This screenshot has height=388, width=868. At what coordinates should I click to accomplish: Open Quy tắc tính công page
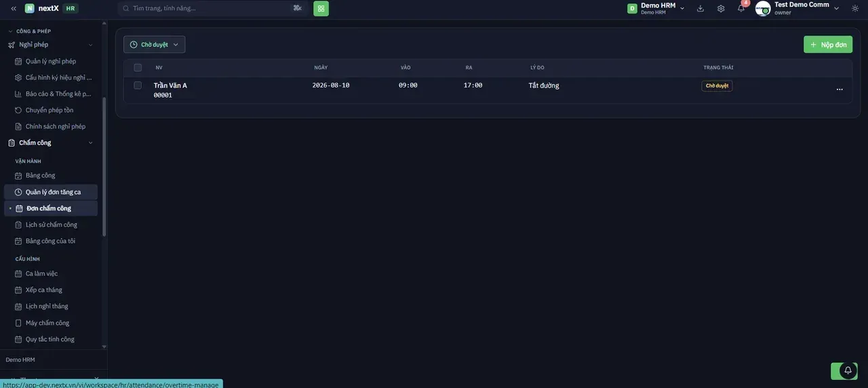pos(51,339)
